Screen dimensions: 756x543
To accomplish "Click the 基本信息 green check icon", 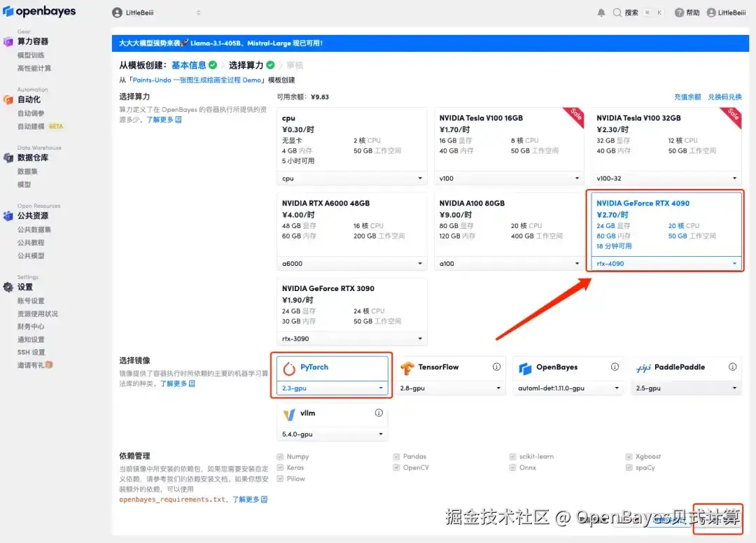I will click(x=213, y=65).
